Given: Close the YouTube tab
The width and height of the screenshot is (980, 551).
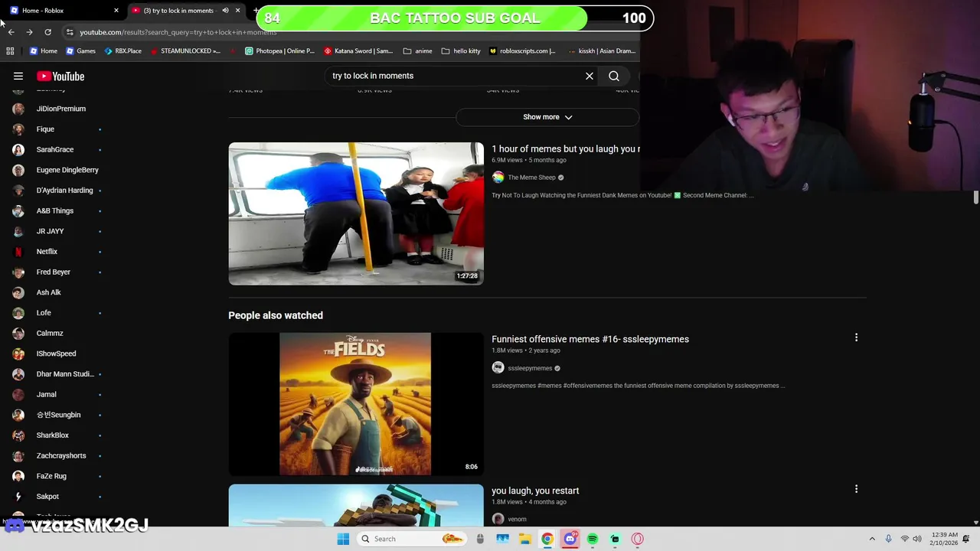Looking at the screenshot, I should (x=237, y=11).
